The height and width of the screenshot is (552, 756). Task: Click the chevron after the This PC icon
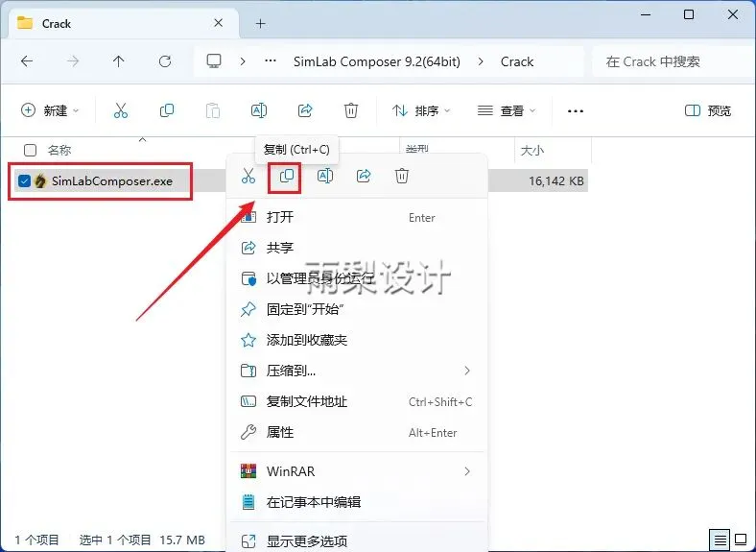[x=243, y=61]
